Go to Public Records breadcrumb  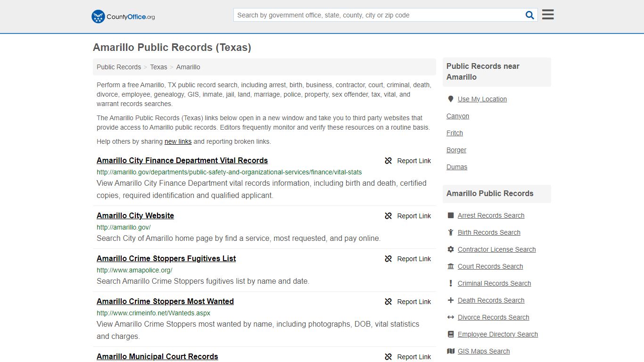point(119,67)
